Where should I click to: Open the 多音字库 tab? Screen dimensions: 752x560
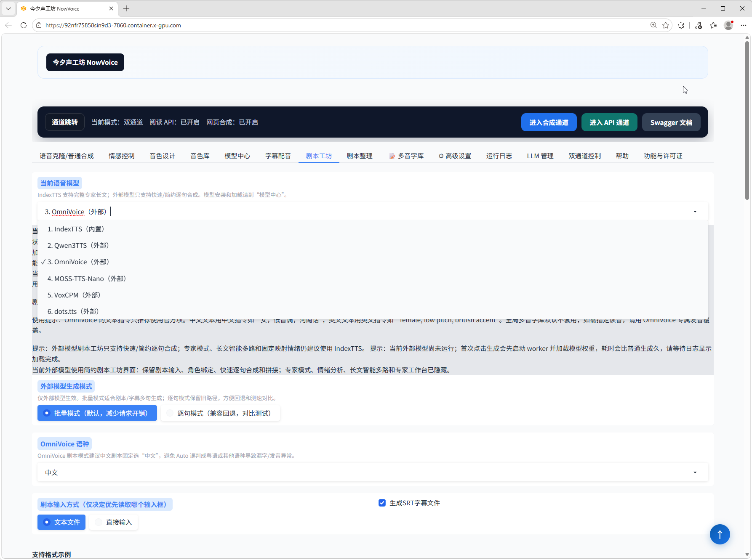(406, 156)
